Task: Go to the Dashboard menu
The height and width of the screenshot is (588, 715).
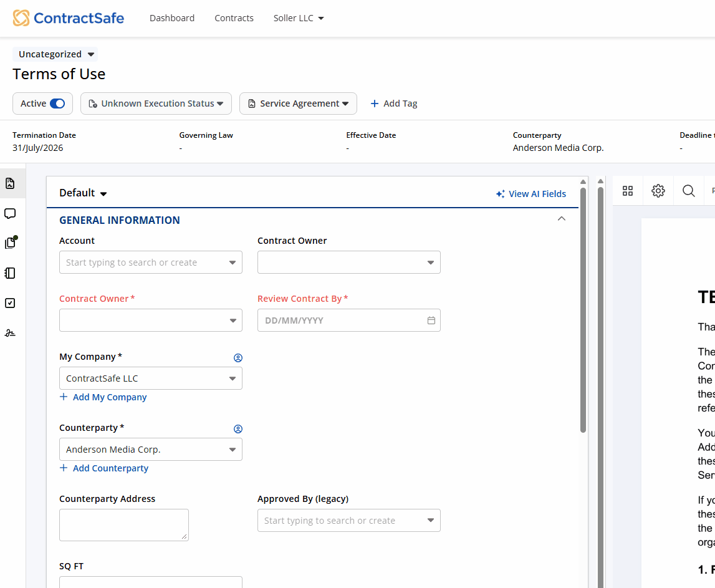Action: click(172, 18)
